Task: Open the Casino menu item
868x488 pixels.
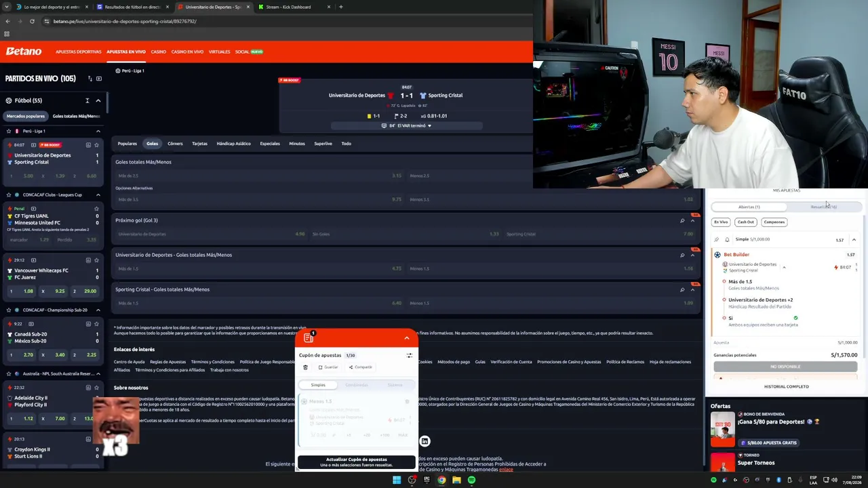Action: pos(158,52)
